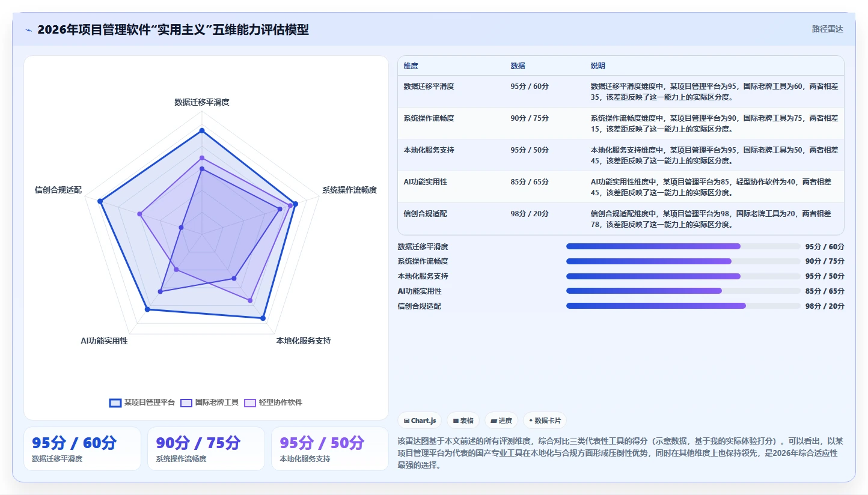Click the 95分 / 60分 数据迁移平滑度 data card
The height and width of the screenshot is (495, 868).
tap(82, 449)
